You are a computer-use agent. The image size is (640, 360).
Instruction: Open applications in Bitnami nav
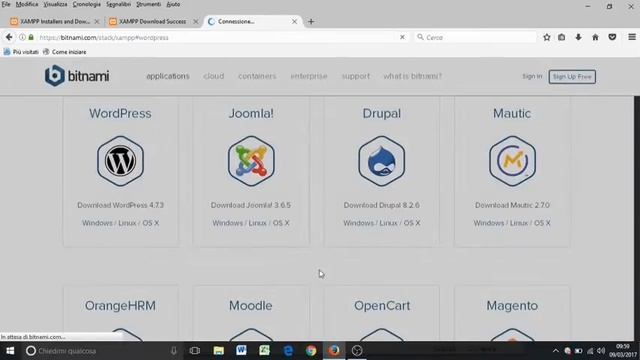point(168,76)
